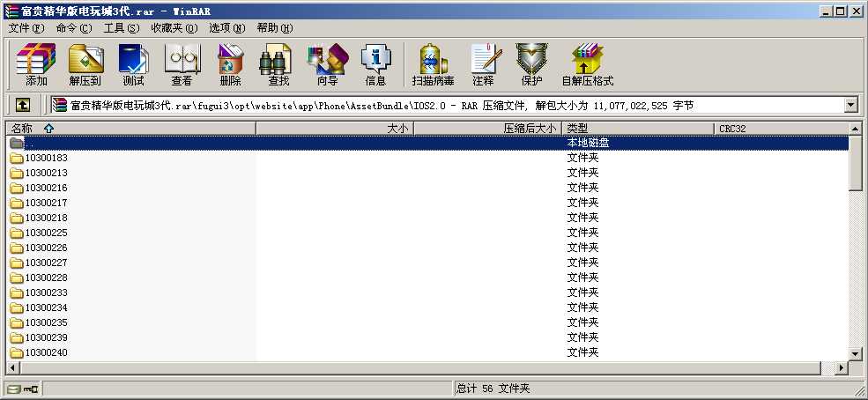The image size is (868, 400).
Task: Click the horizontal scrollbar thumb
Action: 419,367
